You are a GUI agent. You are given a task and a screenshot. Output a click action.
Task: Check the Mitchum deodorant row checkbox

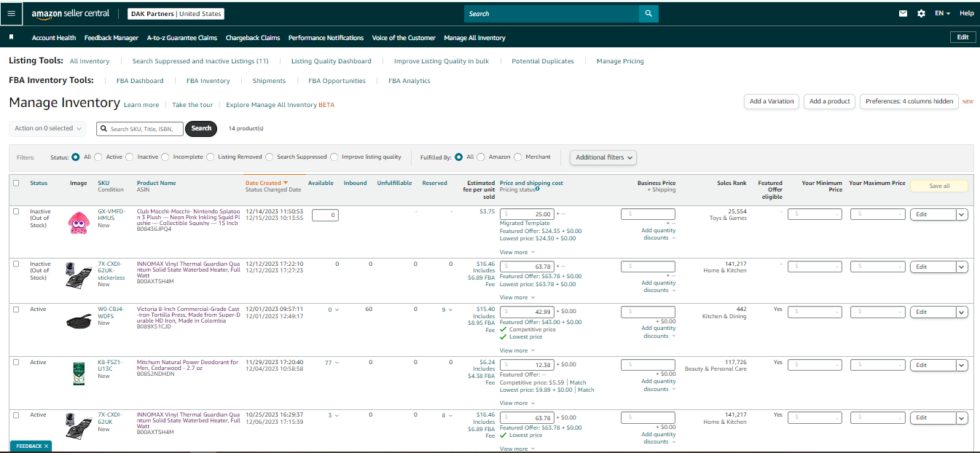tap(17, 362)
